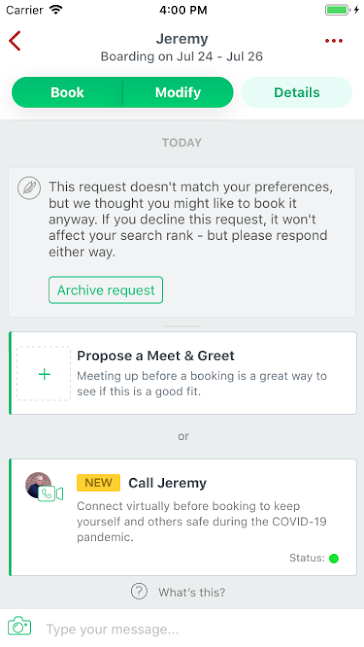Open the Call Jeremy card
This screenshot has height=647, width=364.
click(x=182, y=517)
